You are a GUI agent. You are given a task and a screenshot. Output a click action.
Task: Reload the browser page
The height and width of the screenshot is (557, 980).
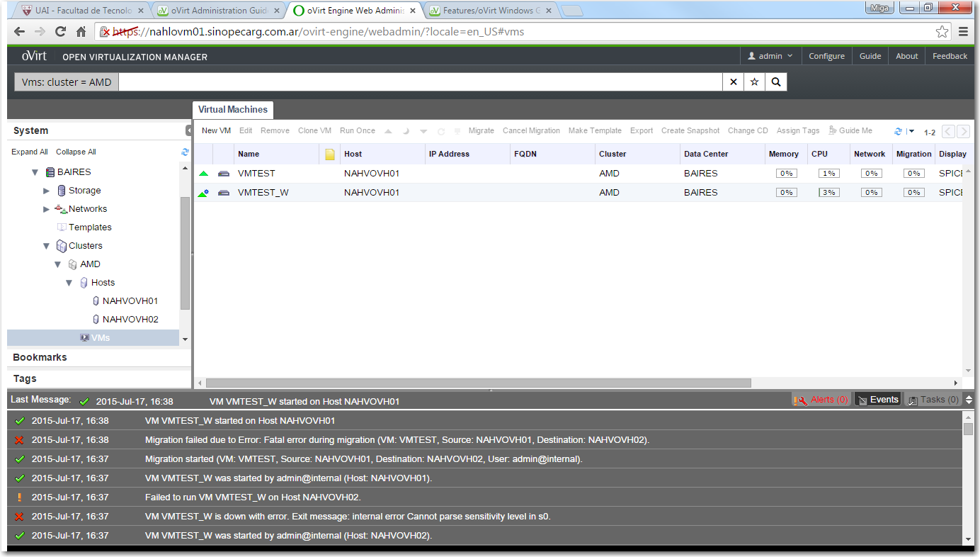pos(60,32)
